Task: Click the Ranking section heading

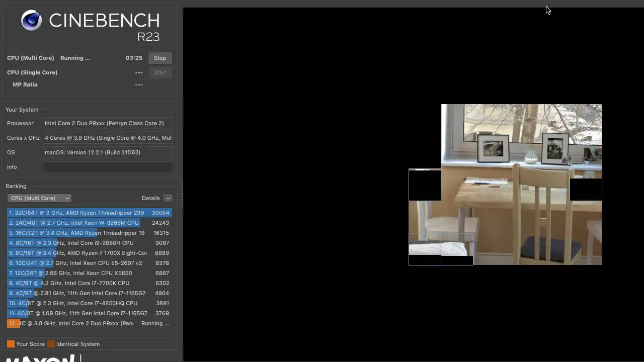Action: pos(16,186)
